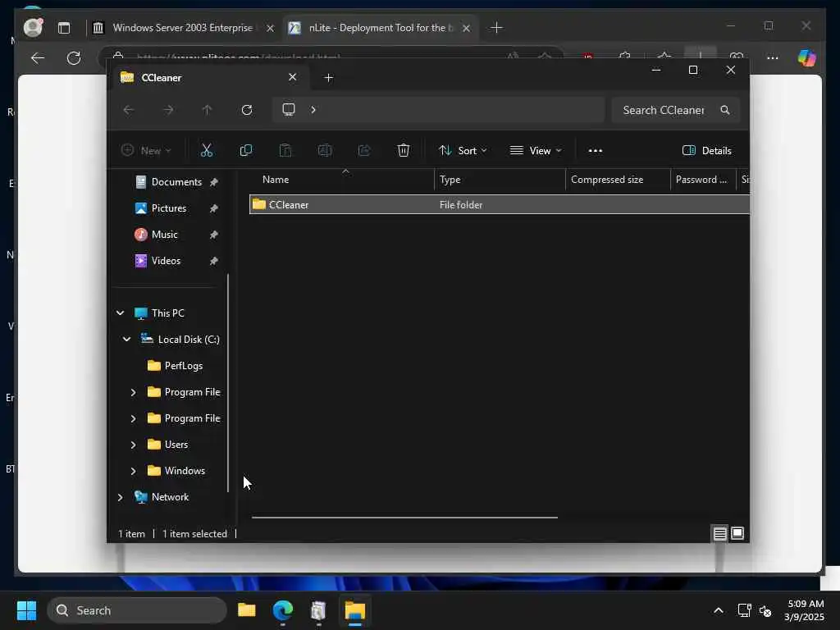Image resolution: width=840 pixels, height=630 pixels.
Task: Expand the first Program Files folder node
Action: [x=133, y=392]
